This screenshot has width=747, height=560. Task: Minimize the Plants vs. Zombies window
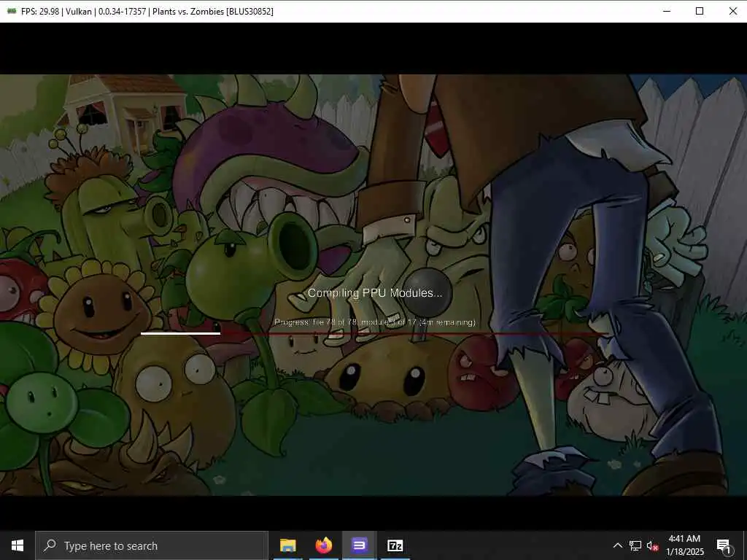click(x=667, y=11)
